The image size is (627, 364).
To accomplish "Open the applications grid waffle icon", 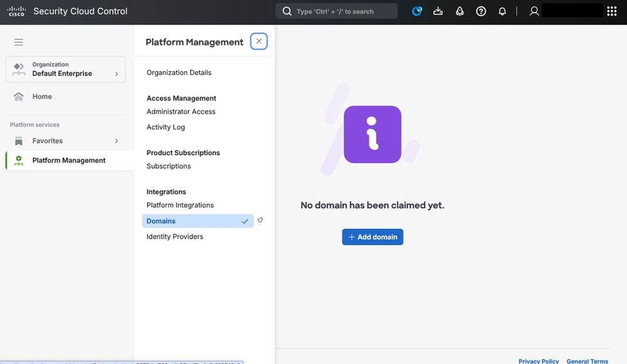I will (x=613, y=11).
